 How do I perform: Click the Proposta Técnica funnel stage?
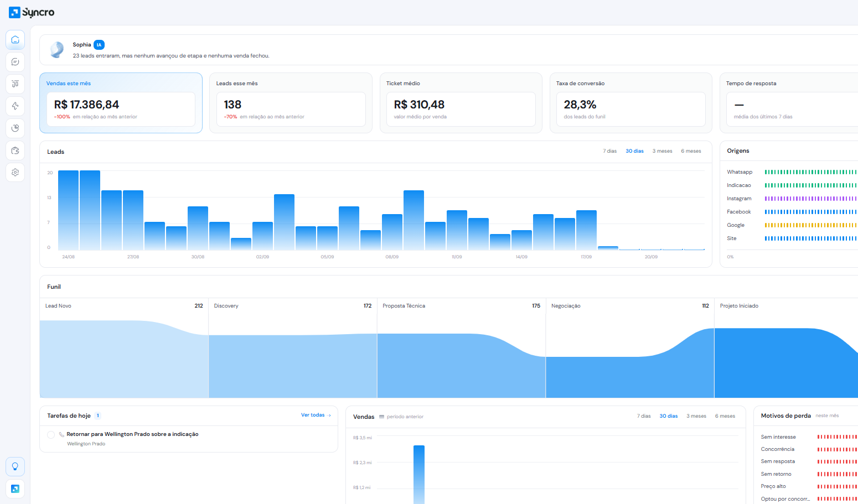pos(461,348)
